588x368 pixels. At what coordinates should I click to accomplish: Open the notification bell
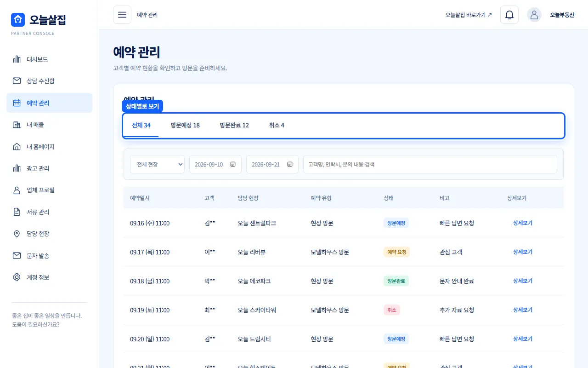pyautogui.click(x=509, y=15)
